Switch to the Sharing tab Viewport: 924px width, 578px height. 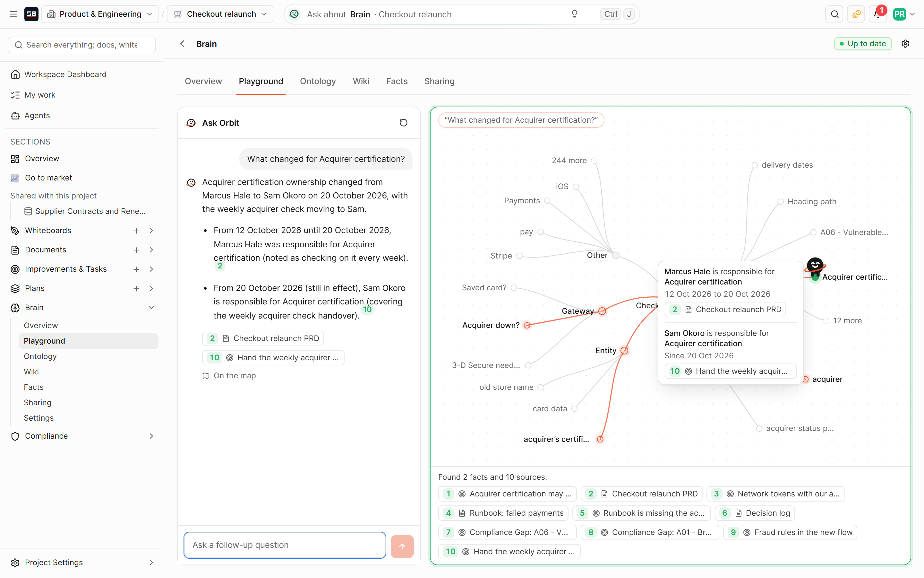click(x=439, y=81)
